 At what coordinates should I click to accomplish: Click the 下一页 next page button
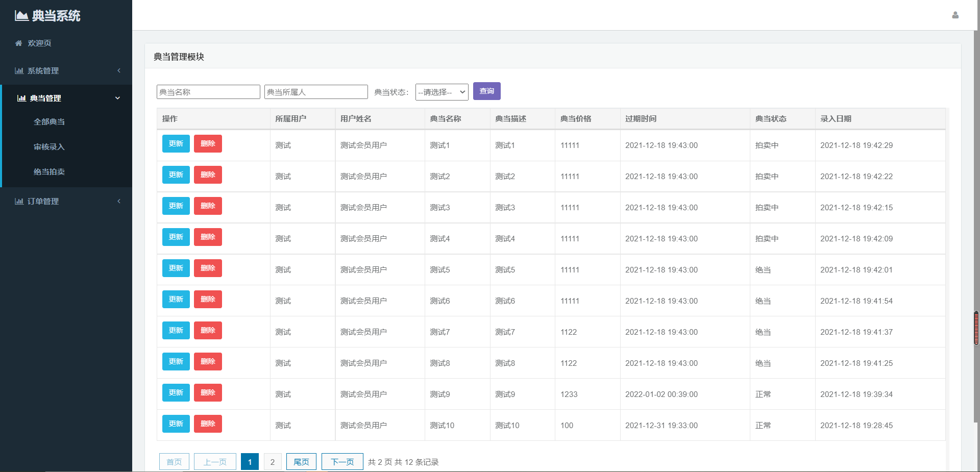pyautogui.click(x=342, y=462)
